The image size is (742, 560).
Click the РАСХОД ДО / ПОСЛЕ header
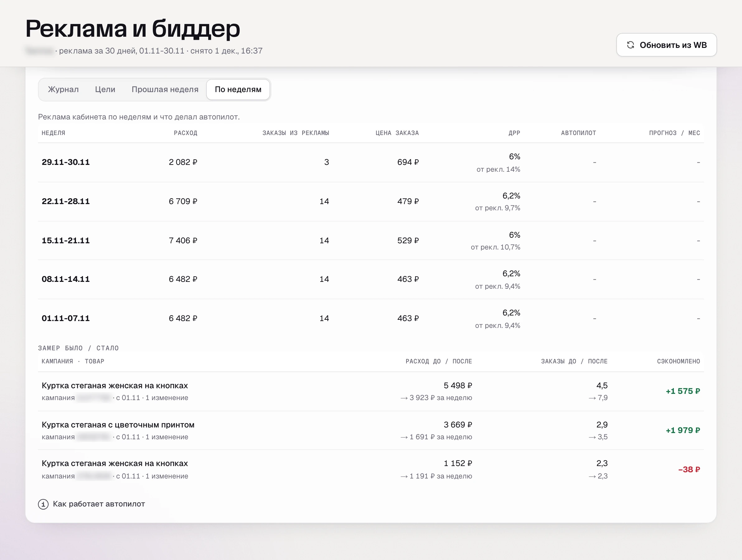439,362
